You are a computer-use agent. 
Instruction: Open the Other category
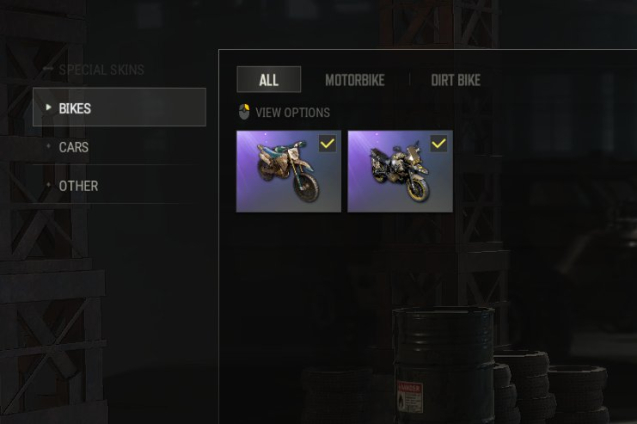(x=119, y=186)
